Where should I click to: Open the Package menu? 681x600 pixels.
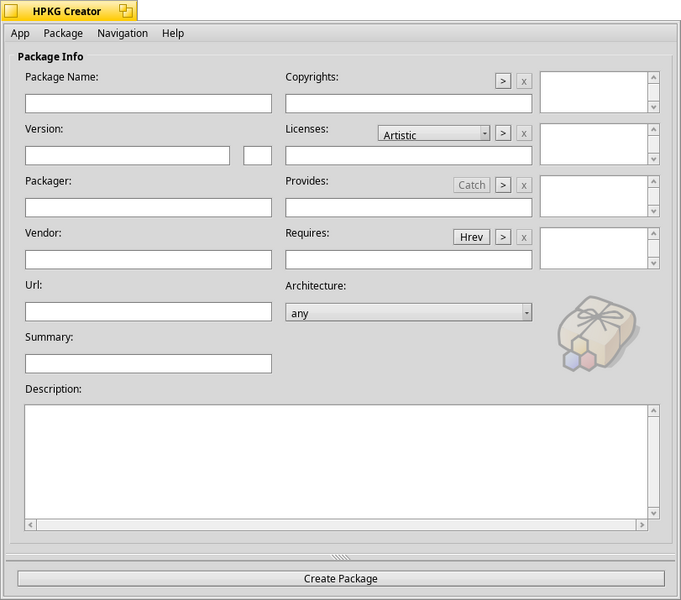coord(63,33)
